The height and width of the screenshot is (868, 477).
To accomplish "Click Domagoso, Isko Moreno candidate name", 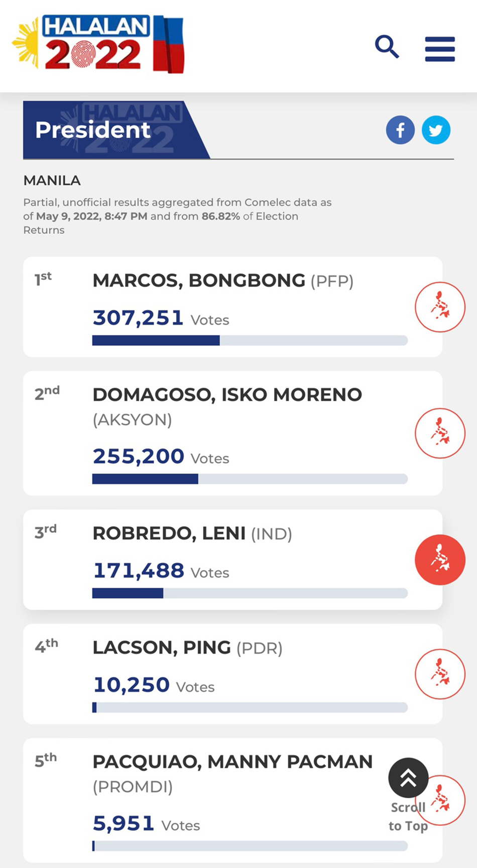I will coord(227,395).
